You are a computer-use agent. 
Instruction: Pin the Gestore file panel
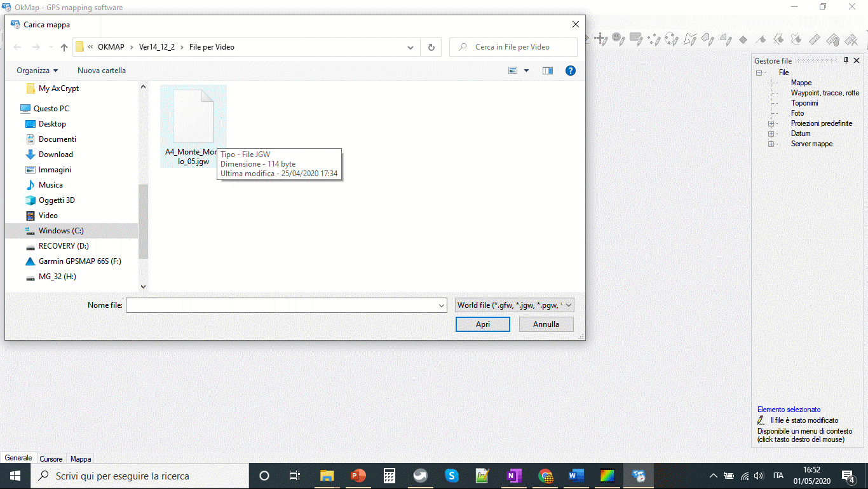click(x=846, y=61)
